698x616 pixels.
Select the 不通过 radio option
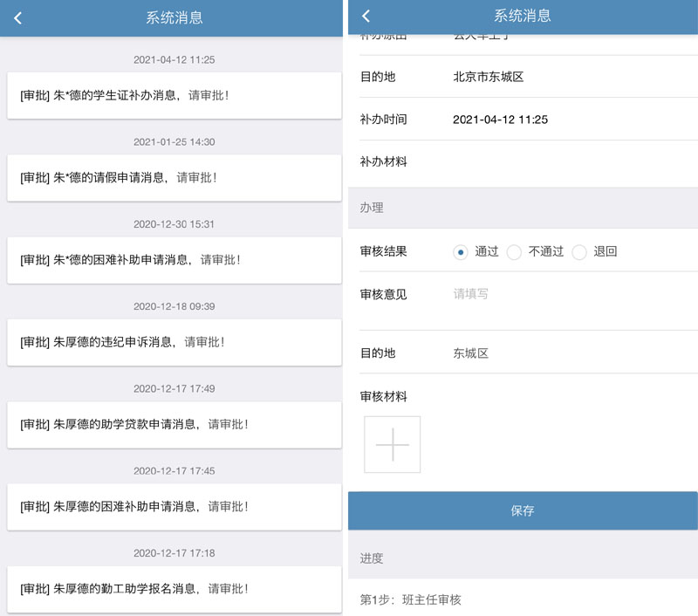515,252
